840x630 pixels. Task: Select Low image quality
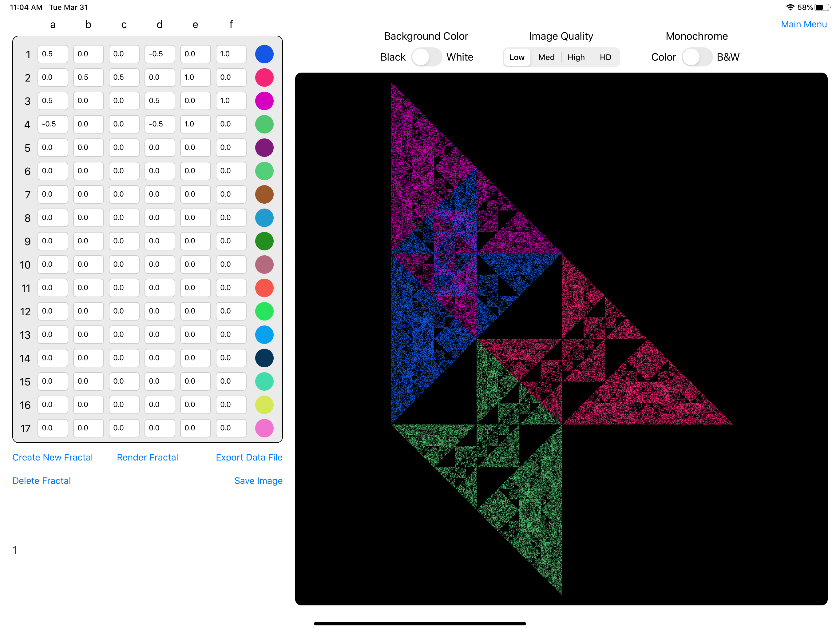[x=517, y=58]
